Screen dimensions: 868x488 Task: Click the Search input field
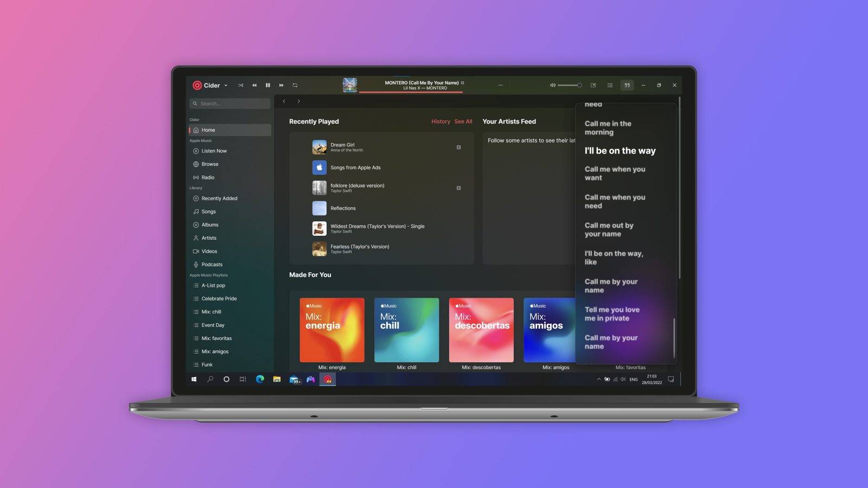pyautogui.click(x=229, y=103)
